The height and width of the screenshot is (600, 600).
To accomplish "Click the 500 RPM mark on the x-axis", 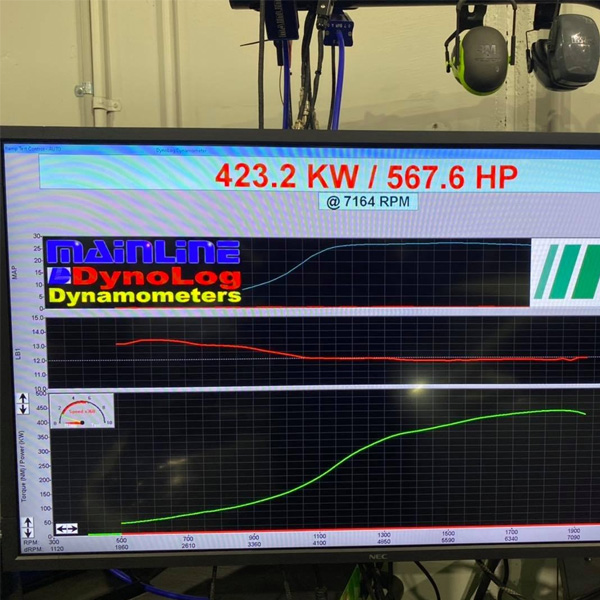I will (122, 539).
